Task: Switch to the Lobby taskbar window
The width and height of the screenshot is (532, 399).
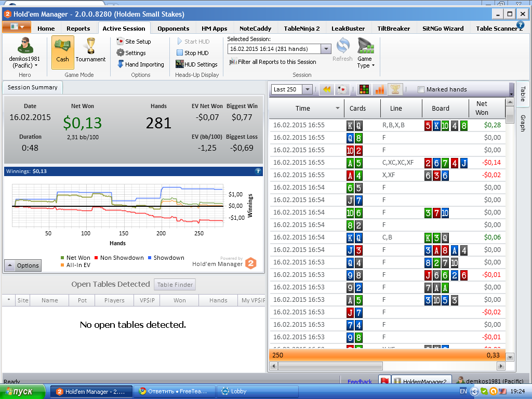Action: point(258,392)
